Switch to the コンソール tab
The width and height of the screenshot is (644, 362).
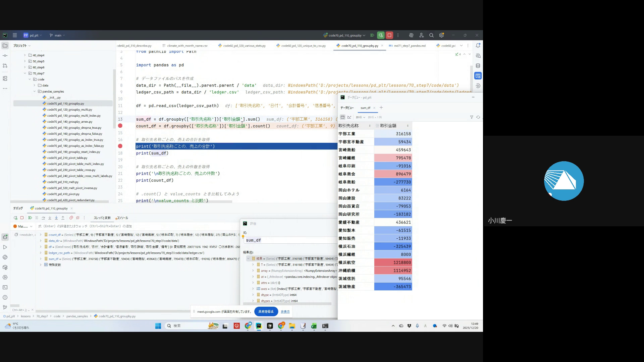click(122, 218)
